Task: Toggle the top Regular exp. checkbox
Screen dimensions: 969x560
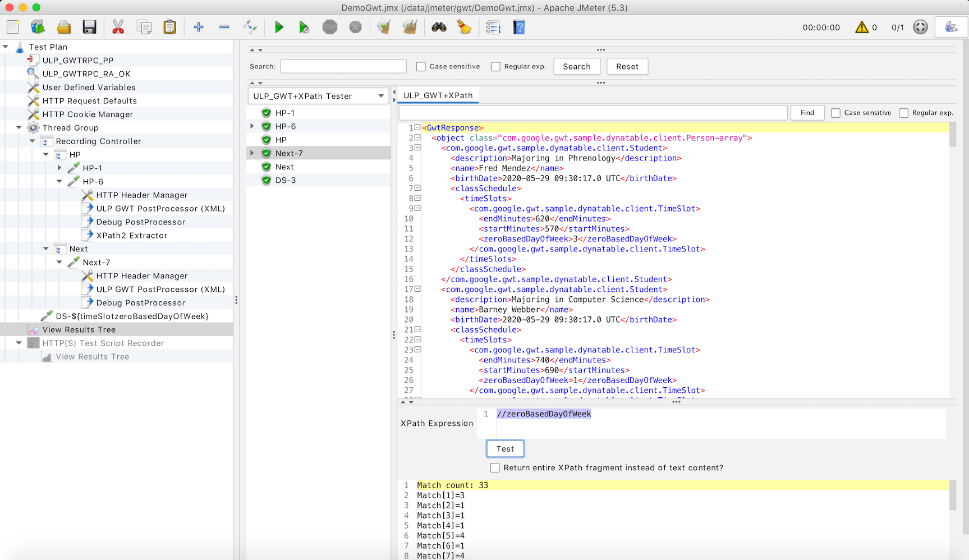Action: click(x=495, y=67)
